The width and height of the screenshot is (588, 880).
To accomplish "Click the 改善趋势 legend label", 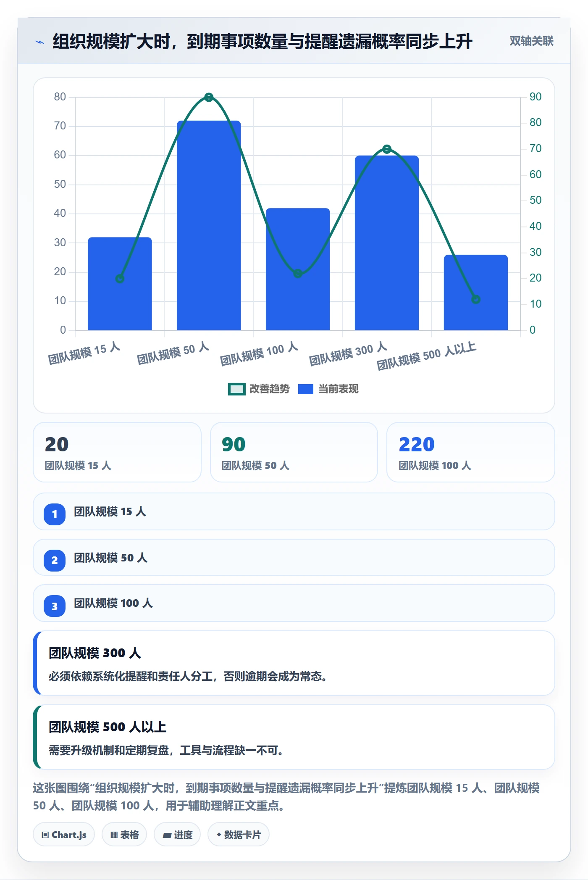I will coord(270,389).
